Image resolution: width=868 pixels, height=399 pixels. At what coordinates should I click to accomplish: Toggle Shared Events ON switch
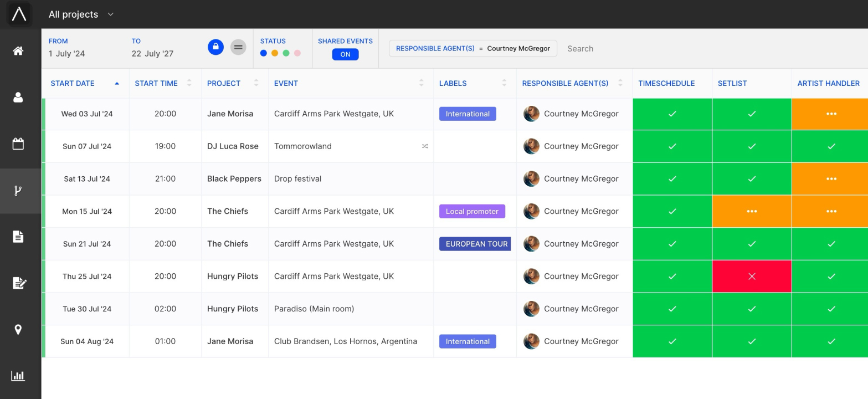click(x=345, y=54)
